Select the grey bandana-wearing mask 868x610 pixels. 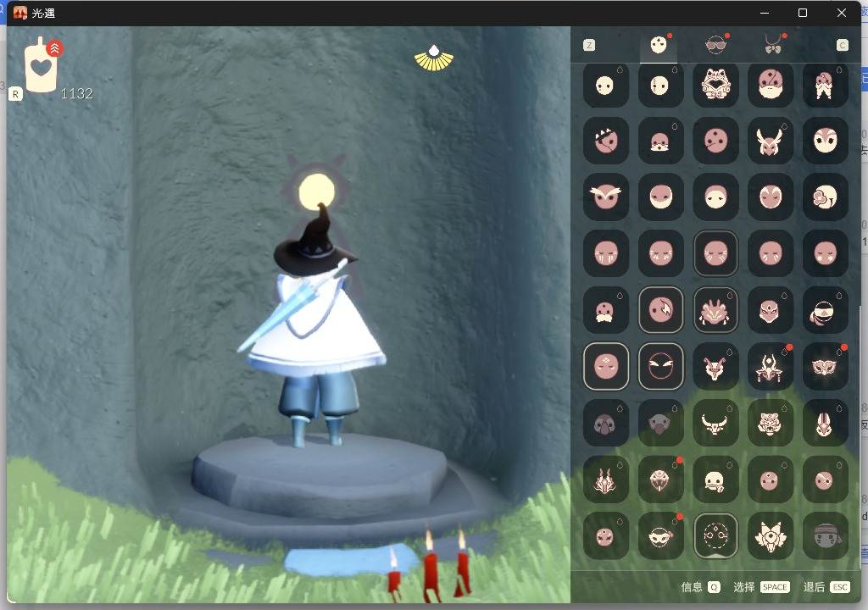pyautogui.click(x=826, y=535)
